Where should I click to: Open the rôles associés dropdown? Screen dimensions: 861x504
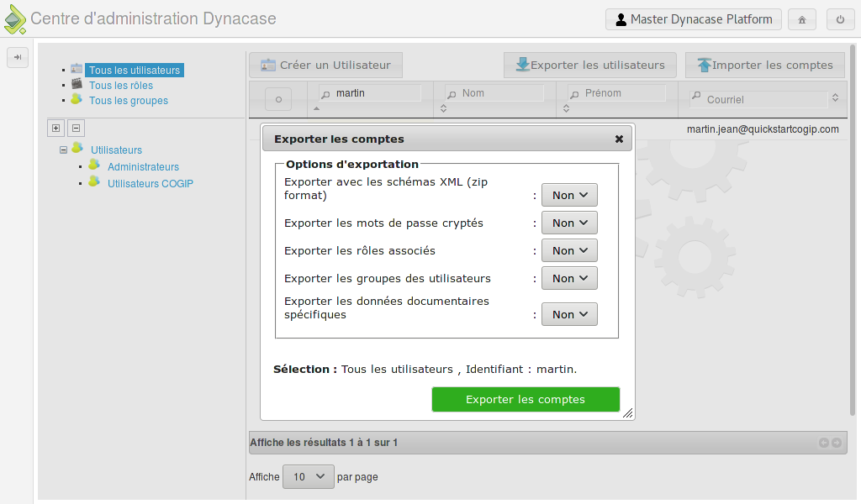pos(569,250)
